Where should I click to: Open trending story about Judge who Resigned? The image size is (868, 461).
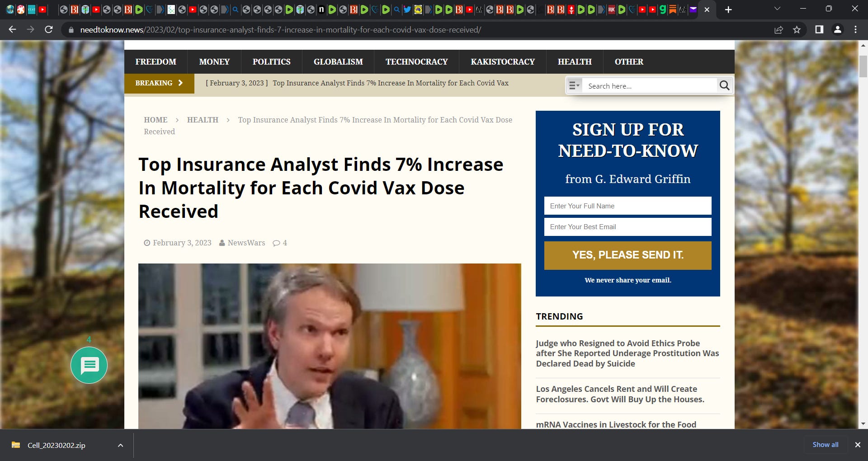tap(627, 353)
